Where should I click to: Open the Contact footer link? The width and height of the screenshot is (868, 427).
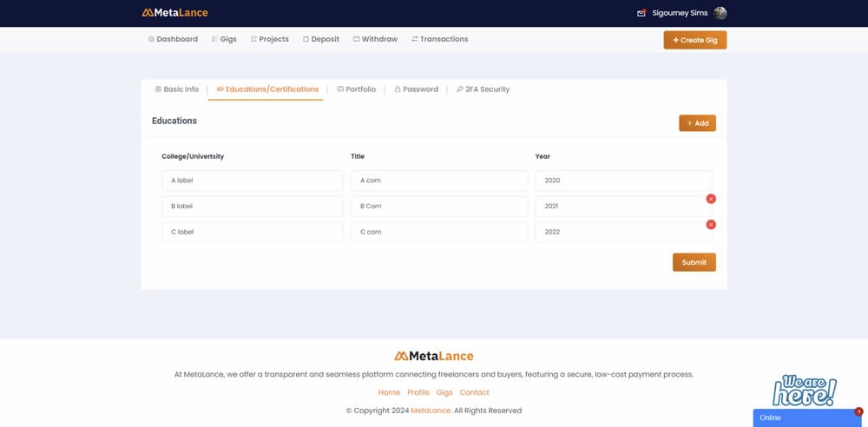click(475, 392)
